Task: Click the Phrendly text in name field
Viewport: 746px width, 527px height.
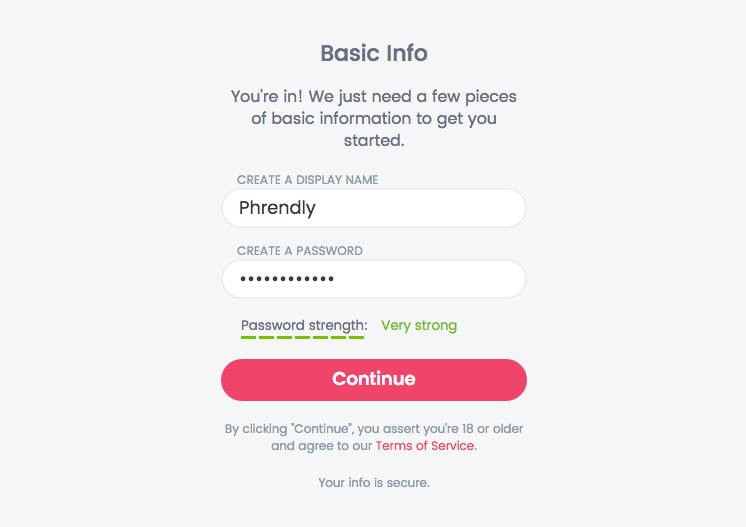Action: (x=277, y=208)
